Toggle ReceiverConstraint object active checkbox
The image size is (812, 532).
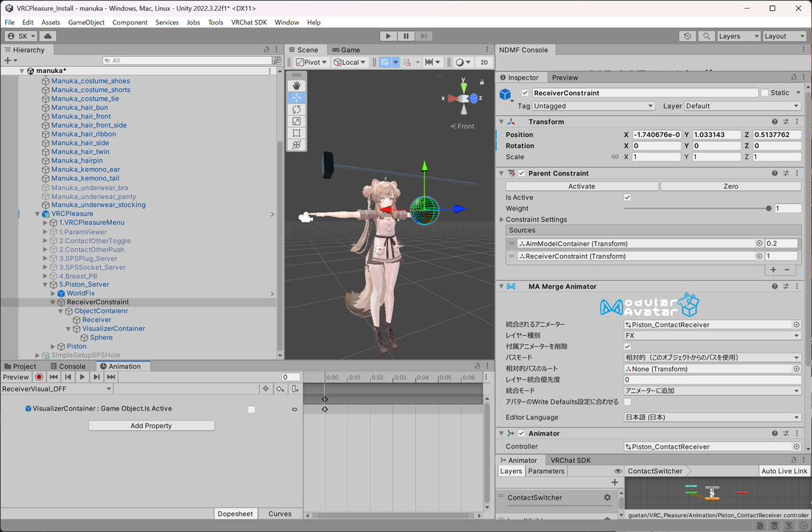coord(525,93)
